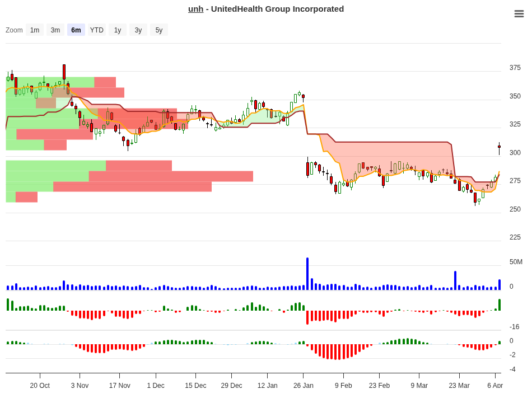
Task: Select the 6m zoom range
Action: coord(76,30)
